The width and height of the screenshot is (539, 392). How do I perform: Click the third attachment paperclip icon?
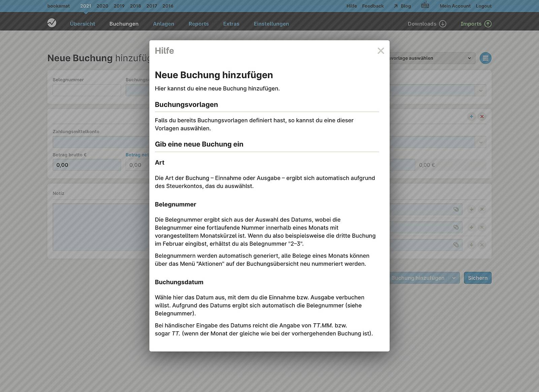pyautogui.click(x=456, y=245)
